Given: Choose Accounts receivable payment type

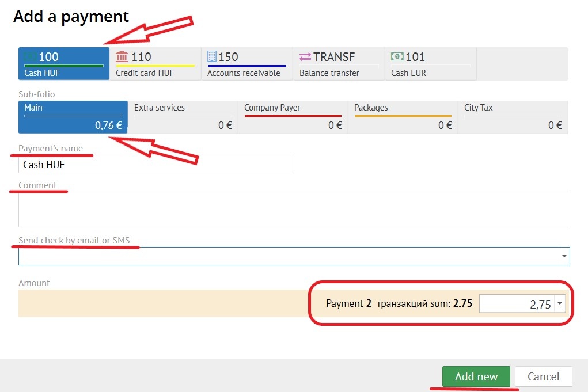Looking at the screenshot, I should pyautogui.click(x=246, y=64).
